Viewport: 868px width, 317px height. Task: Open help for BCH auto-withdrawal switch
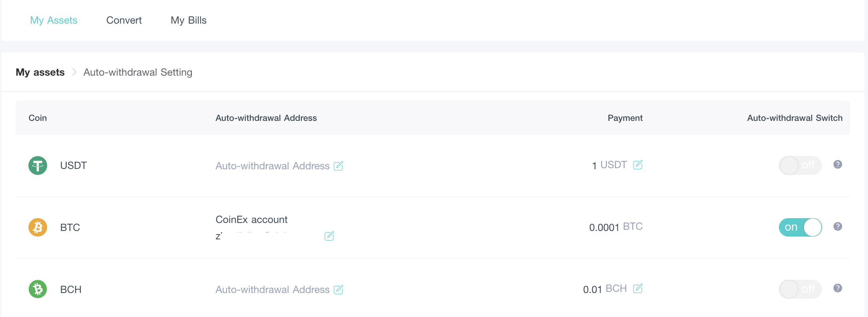click(x=838, y=288)
